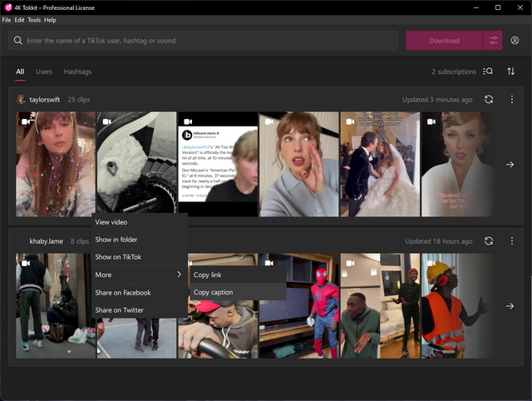Show next taylorswift clips arrow
This screenshot has height=401, width=532.
510,165
